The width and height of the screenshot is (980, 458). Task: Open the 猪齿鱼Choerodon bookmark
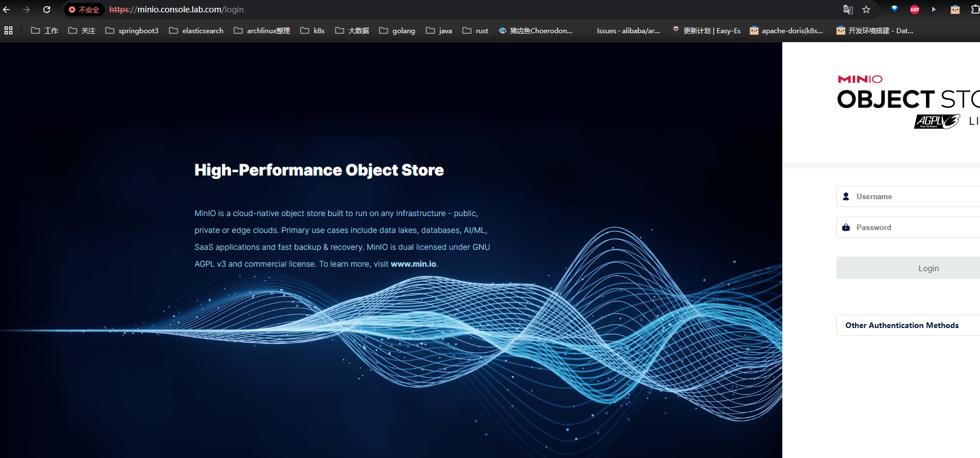pos(536,30)
